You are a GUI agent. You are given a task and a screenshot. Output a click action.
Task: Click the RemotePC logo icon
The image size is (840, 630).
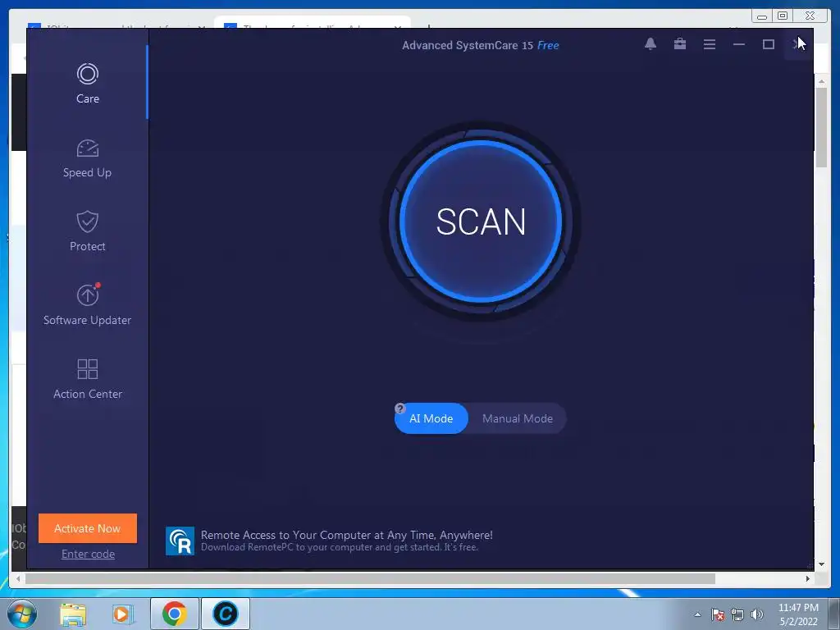click(180, 541)
